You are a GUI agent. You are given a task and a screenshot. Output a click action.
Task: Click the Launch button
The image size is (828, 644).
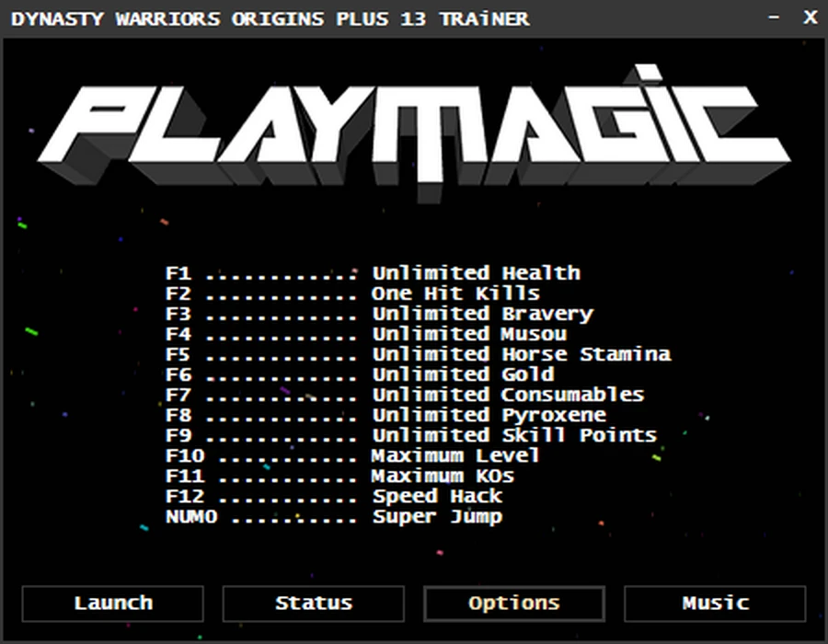pyautogui.click(x=112, y=604)
